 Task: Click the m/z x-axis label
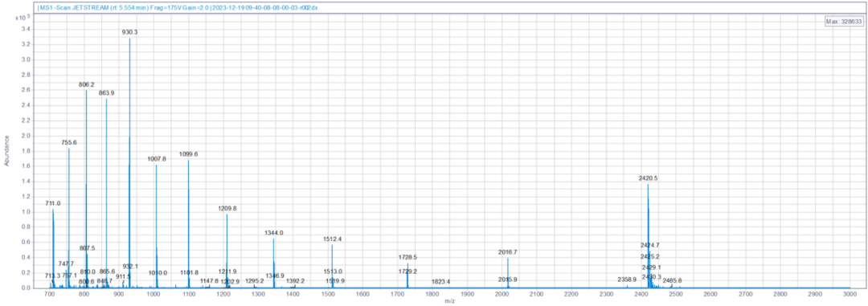click(x=449, y=301)
